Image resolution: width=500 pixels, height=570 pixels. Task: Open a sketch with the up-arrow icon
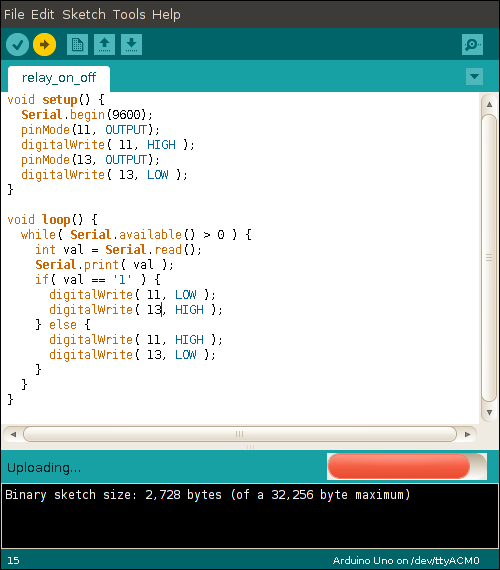tap(104, 45)
